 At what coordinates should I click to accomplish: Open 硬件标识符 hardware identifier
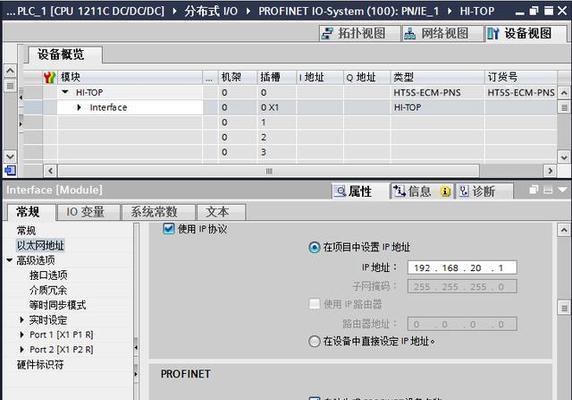[40, 365]
